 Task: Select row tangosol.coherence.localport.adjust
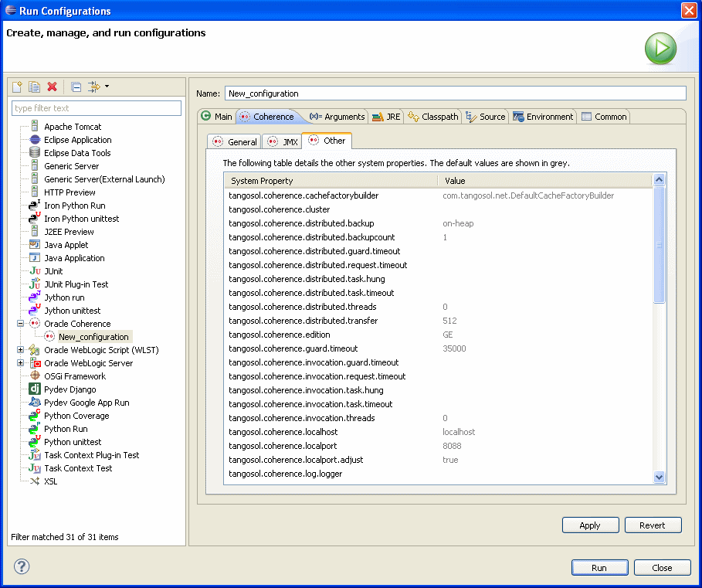pyautogui.click(x=439, y=460)
